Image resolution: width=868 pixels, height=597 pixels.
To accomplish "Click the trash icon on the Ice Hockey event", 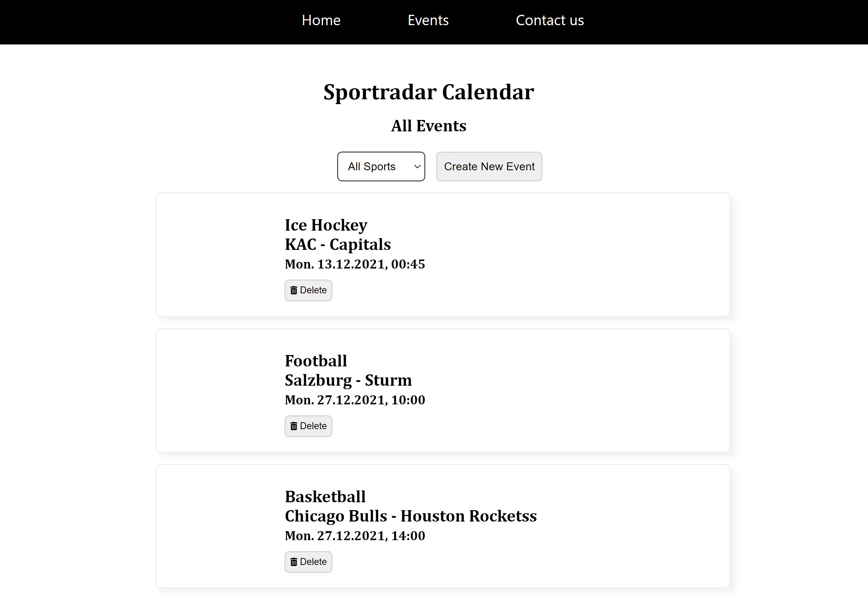I will (x=294, y=290).
